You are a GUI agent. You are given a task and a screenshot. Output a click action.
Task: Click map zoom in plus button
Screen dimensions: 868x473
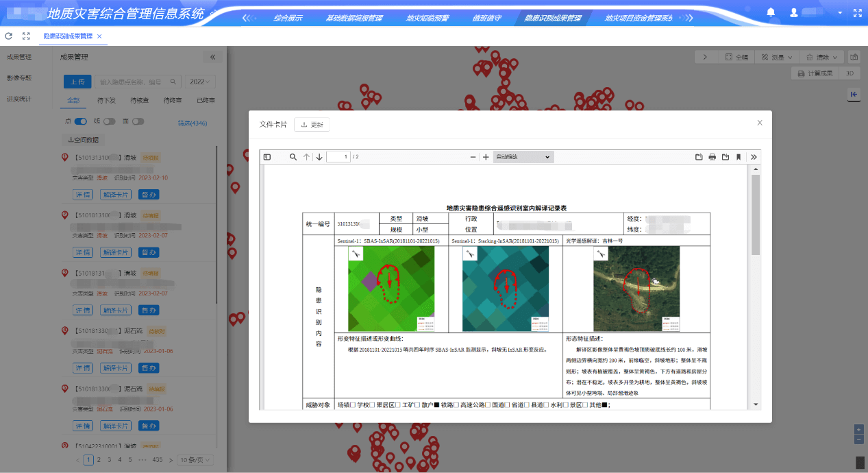click(x=859, y=429)
